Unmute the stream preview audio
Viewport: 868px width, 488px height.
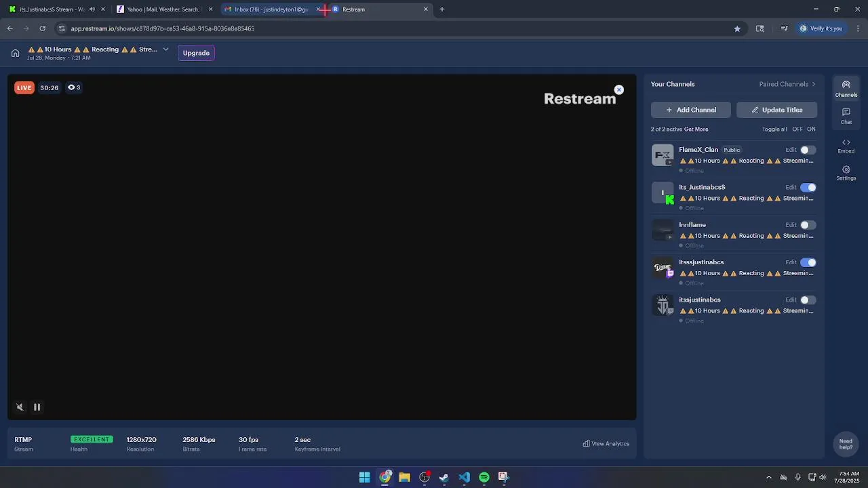tap(20, 407)
